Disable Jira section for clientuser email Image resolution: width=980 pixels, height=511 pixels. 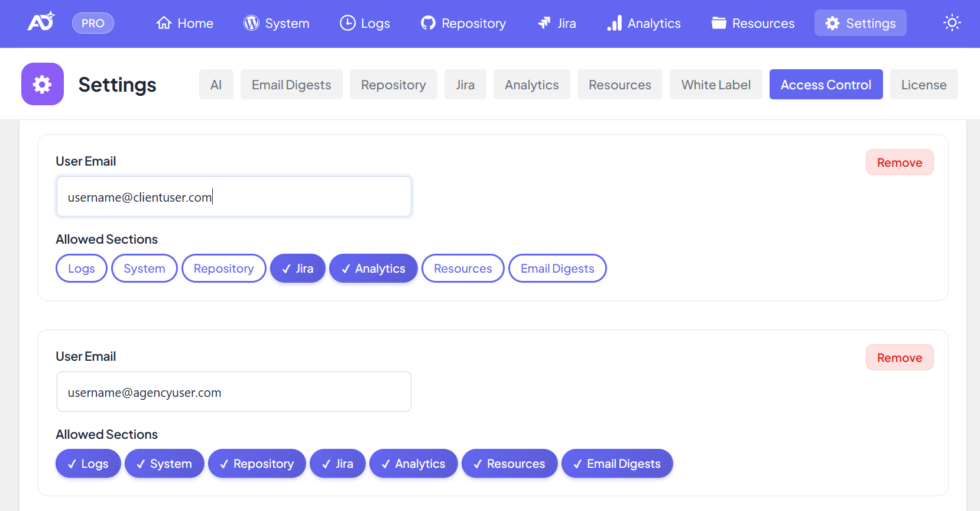(298, 269)
